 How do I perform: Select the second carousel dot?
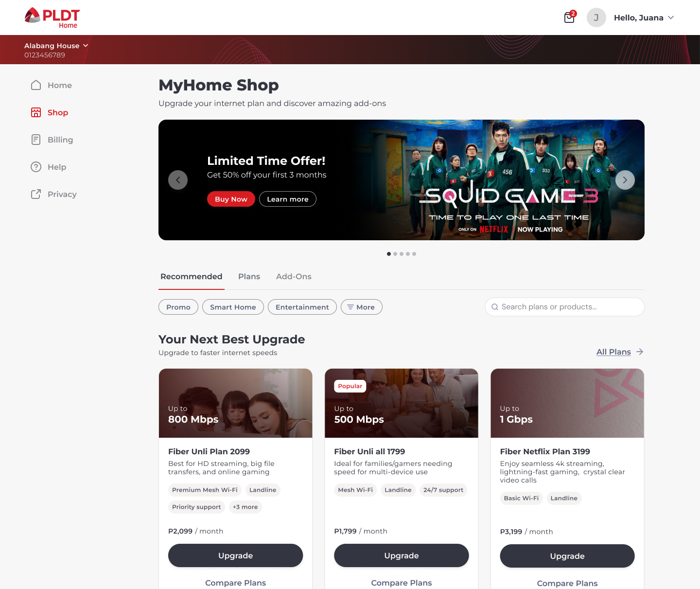click(395, 254)
